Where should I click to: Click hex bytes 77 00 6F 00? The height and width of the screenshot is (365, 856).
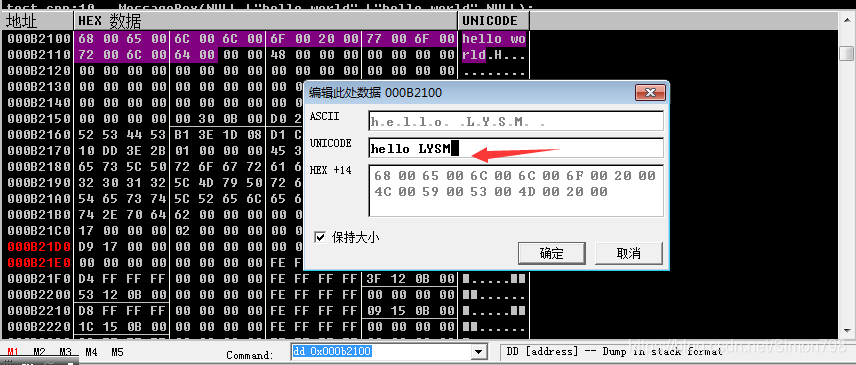(410, 39)
